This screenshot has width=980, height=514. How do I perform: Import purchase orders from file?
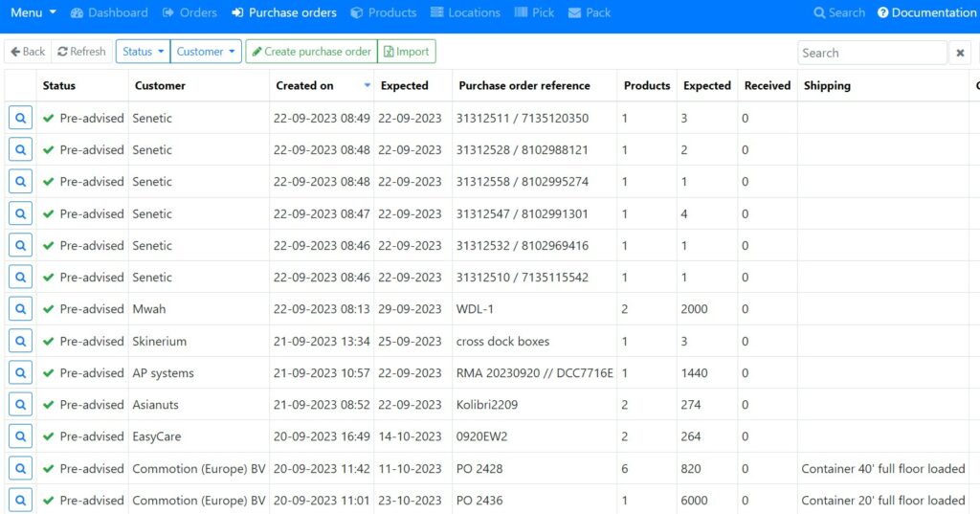click(x=407, y=52)
